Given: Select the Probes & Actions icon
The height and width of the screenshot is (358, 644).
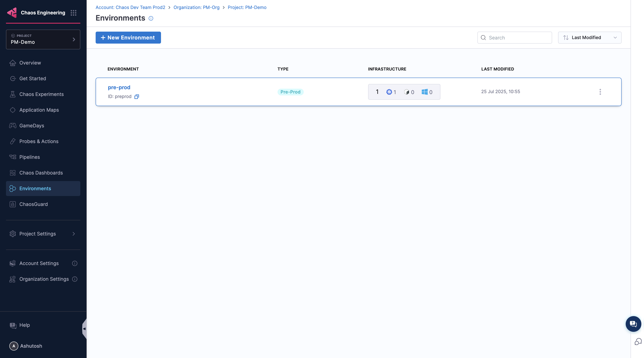Looking at the screenshot, I should point(13,141).
